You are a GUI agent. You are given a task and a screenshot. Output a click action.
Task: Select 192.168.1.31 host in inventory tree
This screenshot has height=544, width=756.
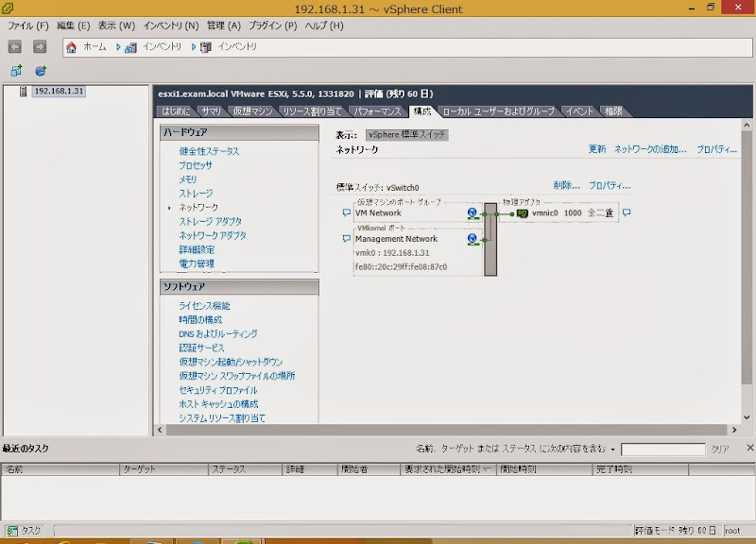pos(59,91)
